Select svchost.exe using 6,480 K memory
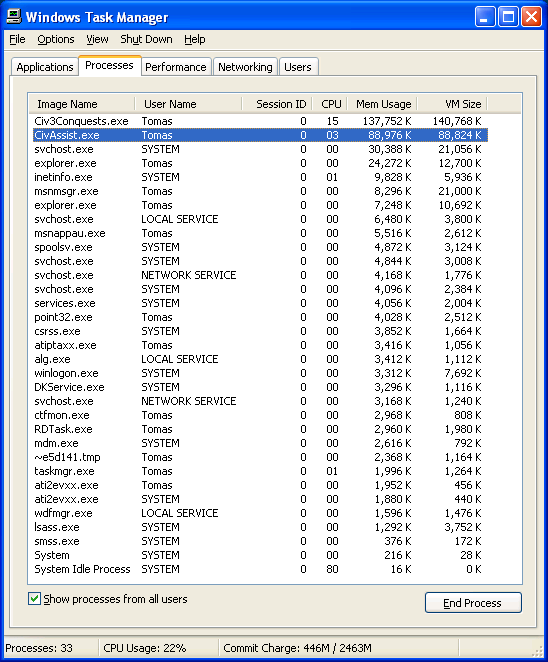This screenshot has height=662, width=548. click(x=258, y=219)
